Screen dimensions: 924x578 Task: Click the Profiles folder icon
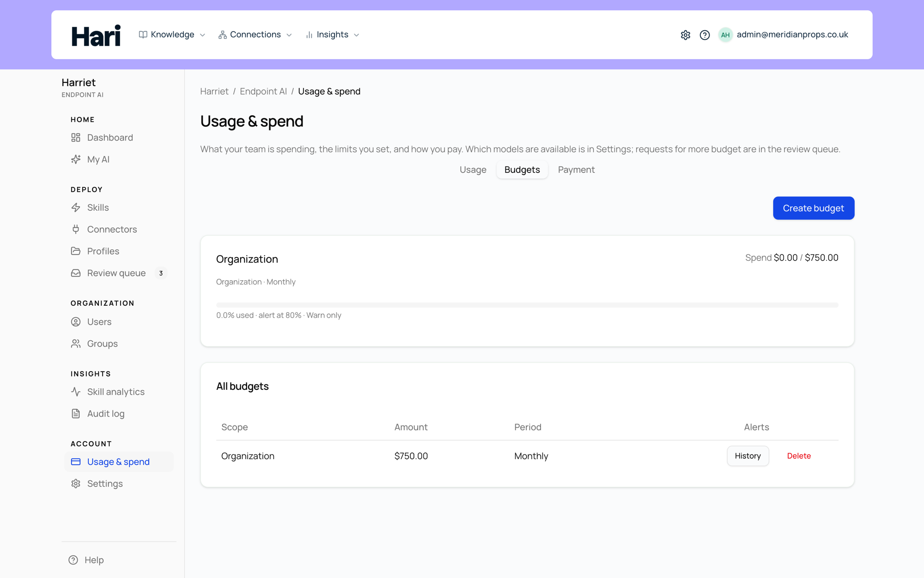[x=76, y=251]
